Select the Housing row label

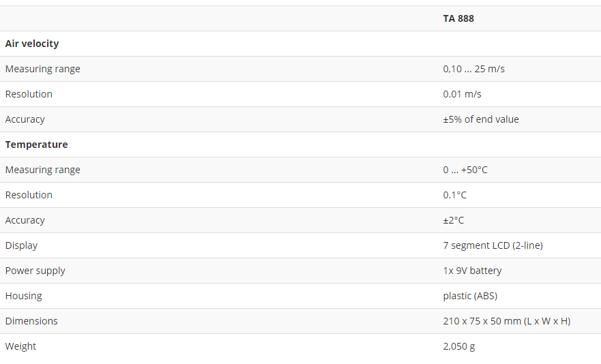23,296
